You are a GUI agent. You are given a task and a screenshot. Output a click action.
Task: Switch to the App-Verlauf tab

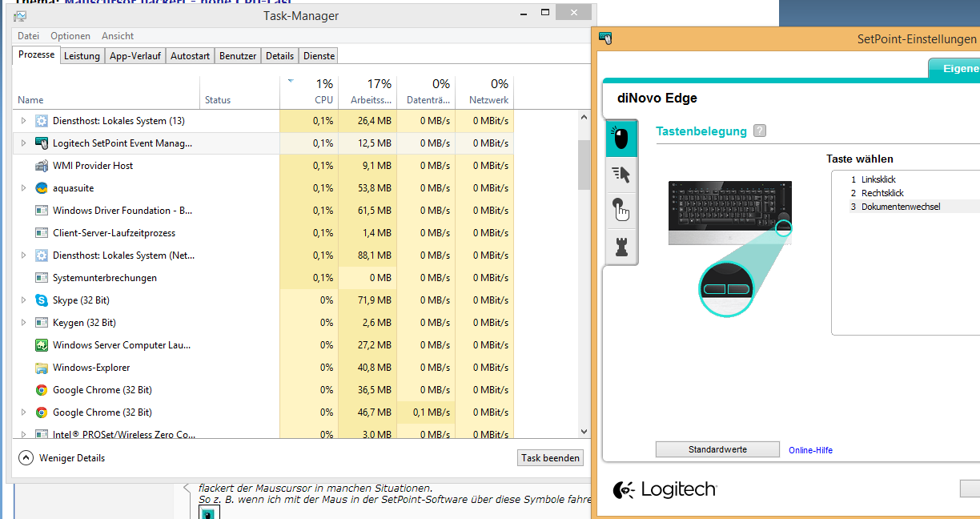point(135,56)
